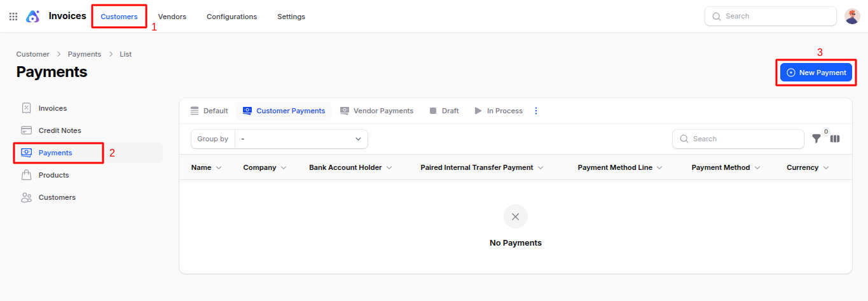Screen dimensions: 868x301
Task: Click the plus icon in New Payment
Action: point(791,73)
